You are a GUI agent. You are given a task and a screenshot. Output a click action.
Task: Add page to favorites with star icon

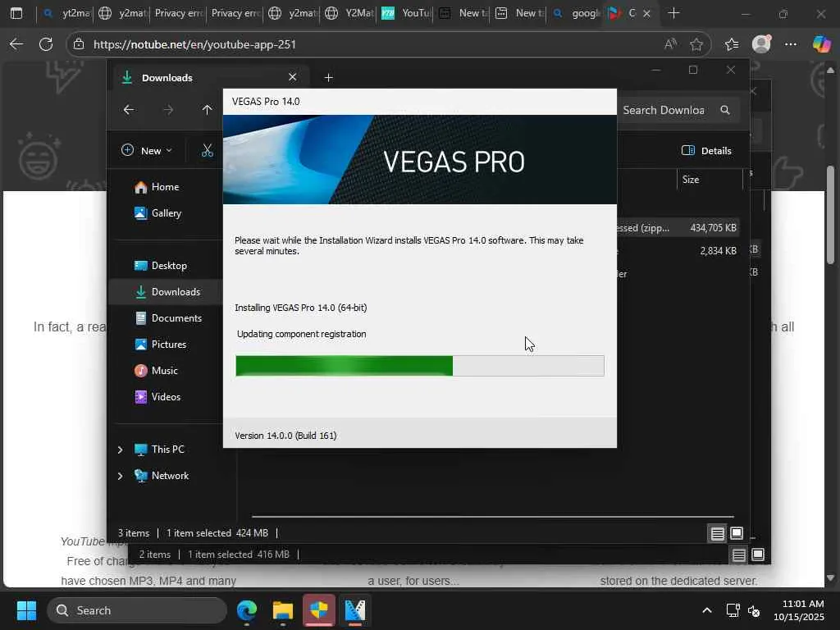(x=696, y=44)
